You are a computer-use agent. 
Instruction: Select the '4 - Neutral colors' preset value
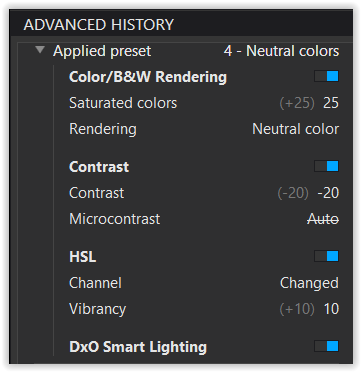[x=282, y=51]
